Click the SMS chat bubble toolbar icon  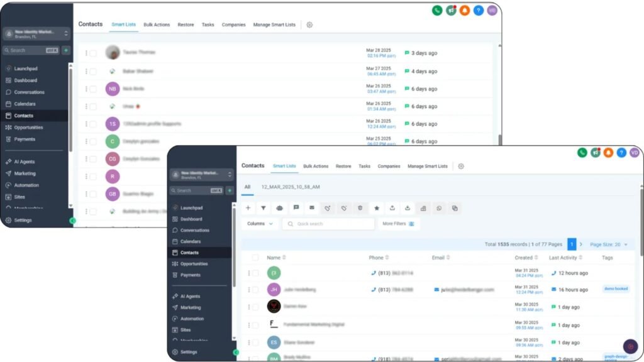coord(296,208)
